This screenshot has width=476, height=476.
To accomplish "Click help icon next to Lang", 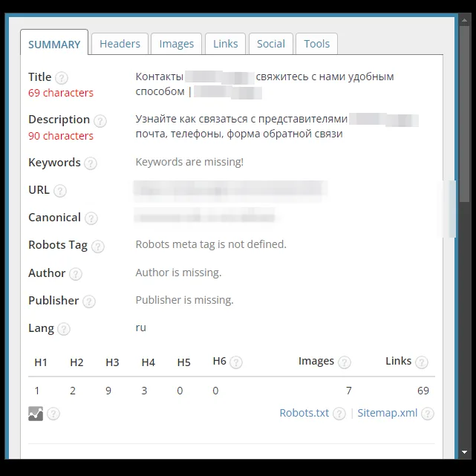I will point(64,329).
